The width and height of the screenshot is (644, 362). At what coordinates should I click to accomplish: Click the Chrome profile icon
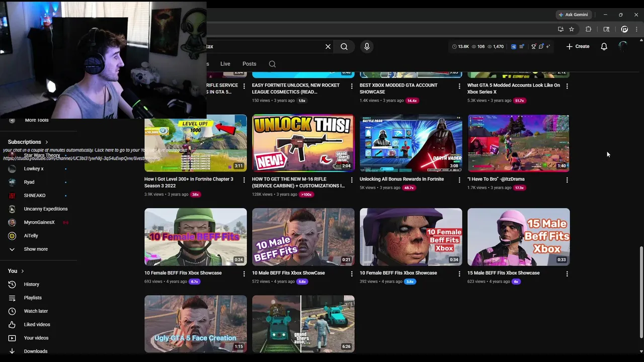pos(624,29)
